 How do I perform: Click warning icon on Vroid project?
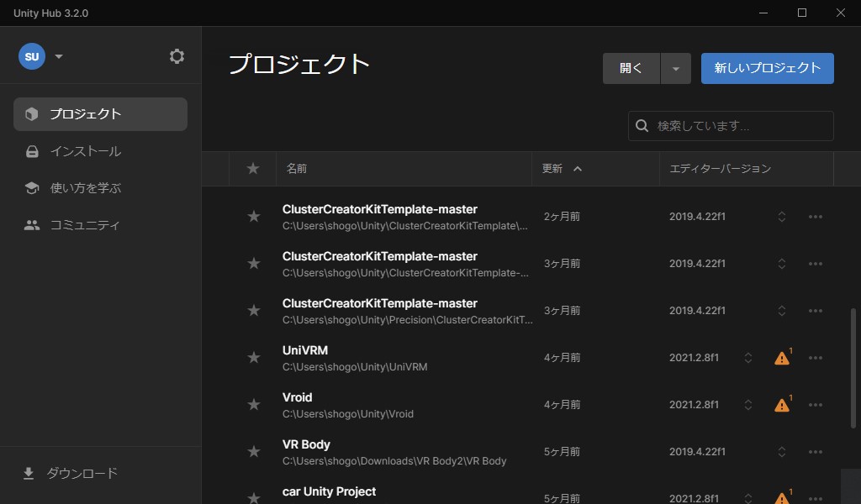(782, 405)
